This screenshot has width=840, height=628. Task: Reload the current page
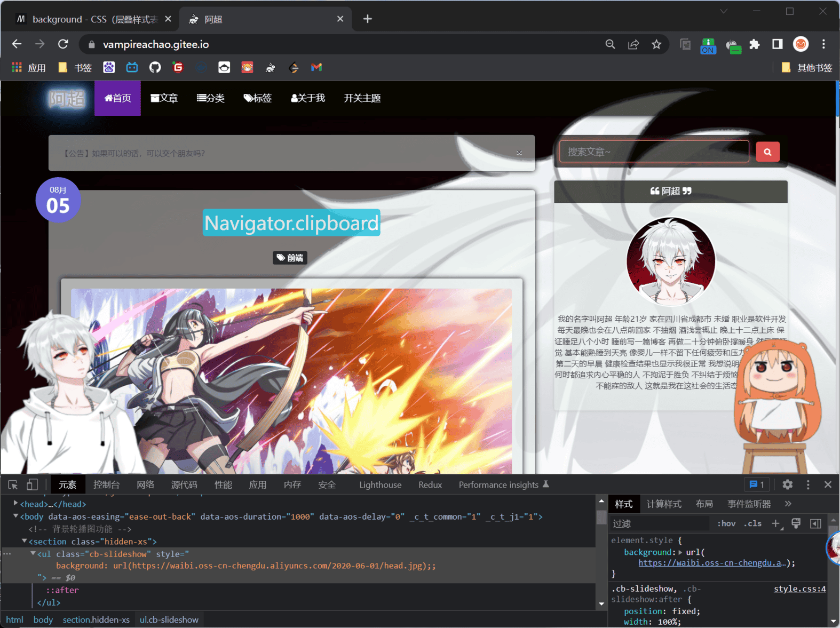pyautogui.click(x=63, y=44)
